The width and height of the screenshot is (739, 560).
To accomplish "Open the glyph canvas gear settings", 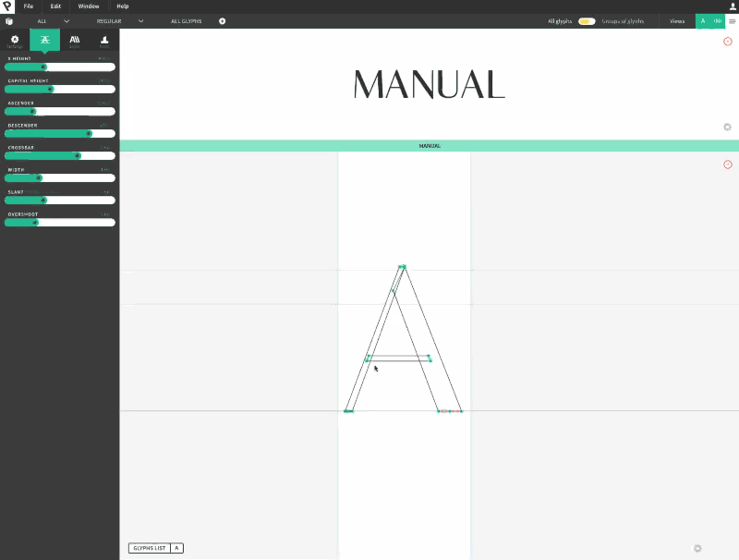I will pyautogui.click(x=697, y=548).
